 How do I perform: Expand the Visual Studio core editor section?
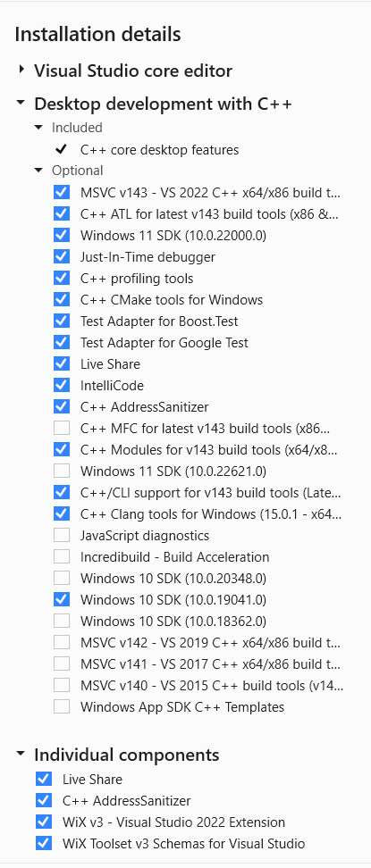[21, 70]
